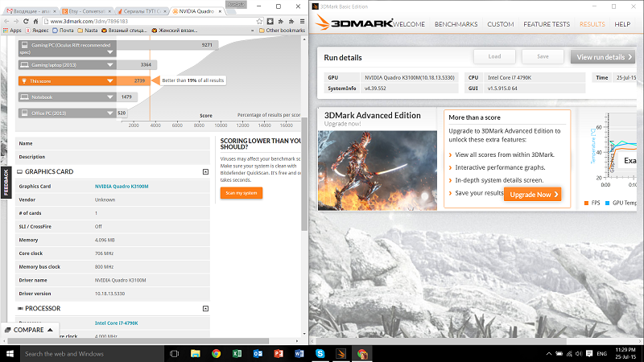Open the HELP tab in 3DMark
Viewport: 644px width, 362px height.
click(x=622, y=25)
